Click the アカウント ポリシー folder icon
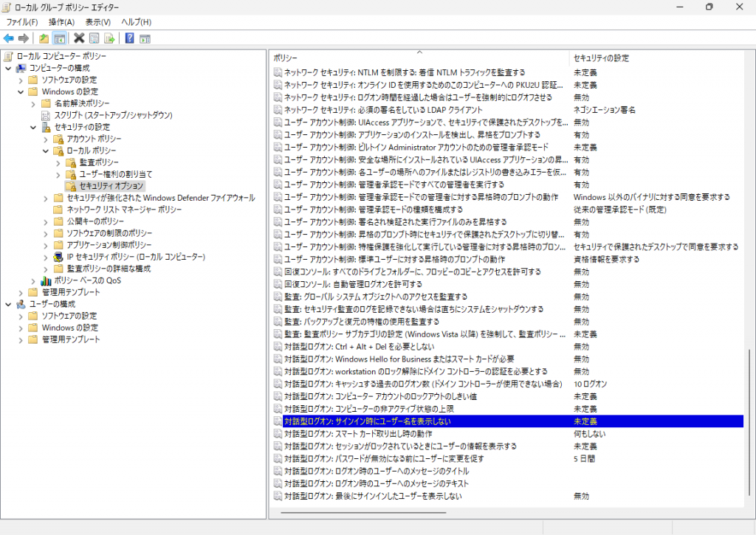This screenshot has width=756, height=535. point(58,139)
